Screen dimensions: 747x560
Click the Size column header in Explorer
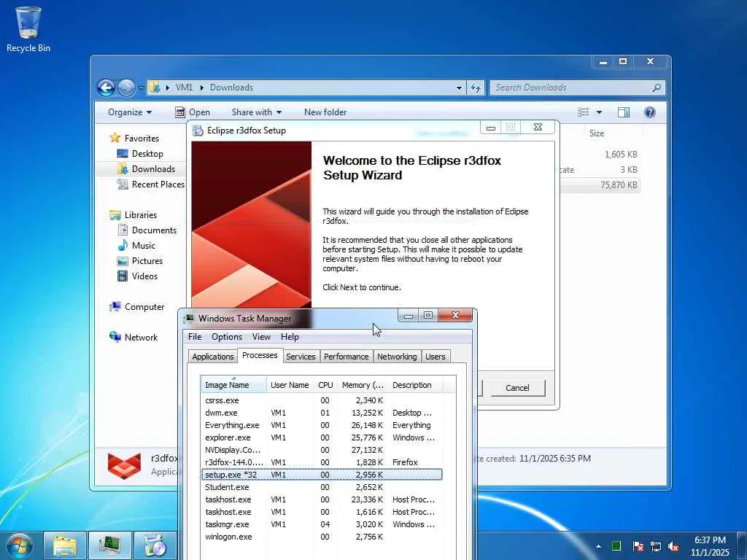[x=597, y=133]
